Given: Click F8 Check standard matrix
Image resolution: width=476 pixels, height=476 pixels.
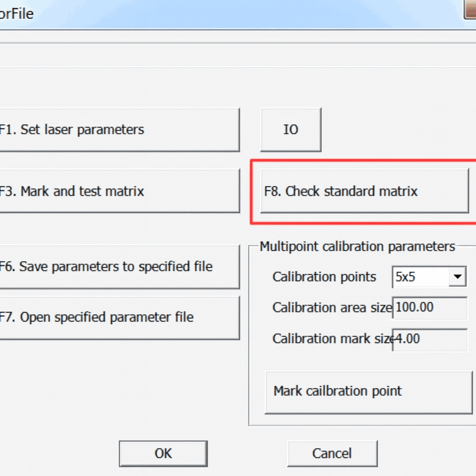Looking at the screenshot, I should [x=364, y=191].
